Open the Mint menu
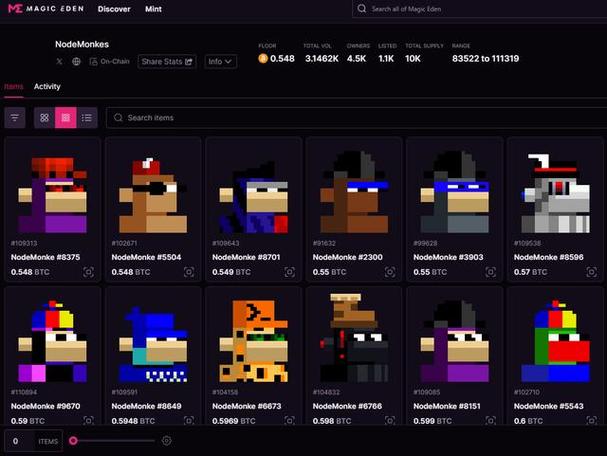Image resolution: width=607 pixels, height=456 pixels. click(x=153, y=9)
